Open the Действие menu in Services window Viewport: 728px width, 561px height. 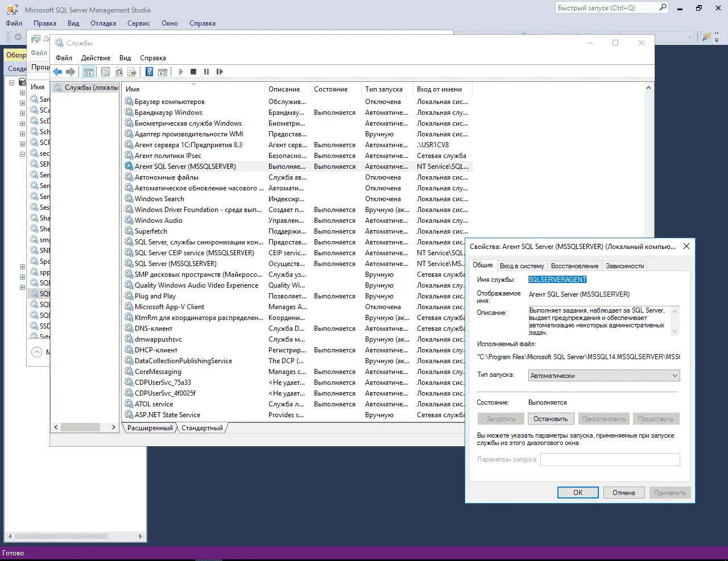point(96,58)
